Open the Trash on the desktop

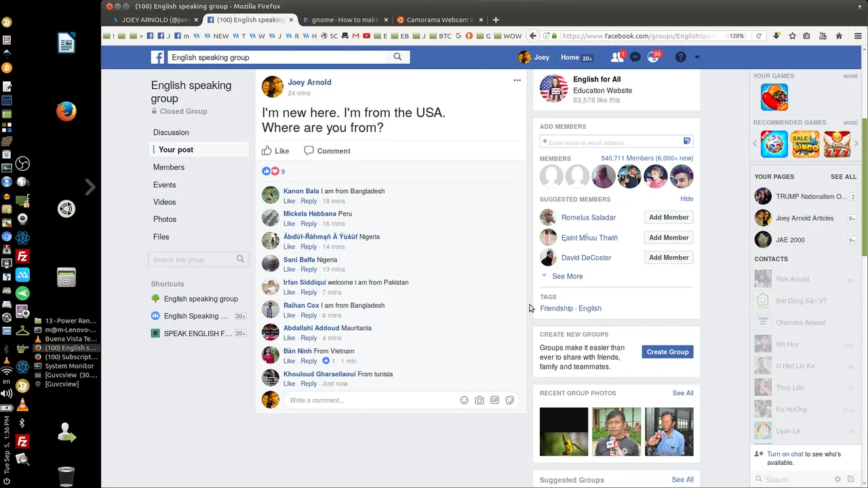(x=66, y=476)
